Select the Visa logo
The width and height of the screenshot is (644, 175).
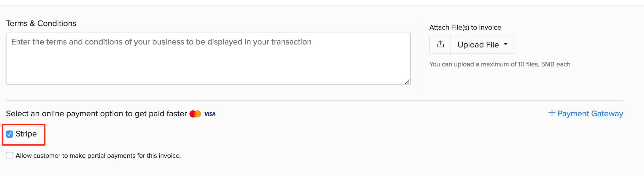[x=209, y=114]
